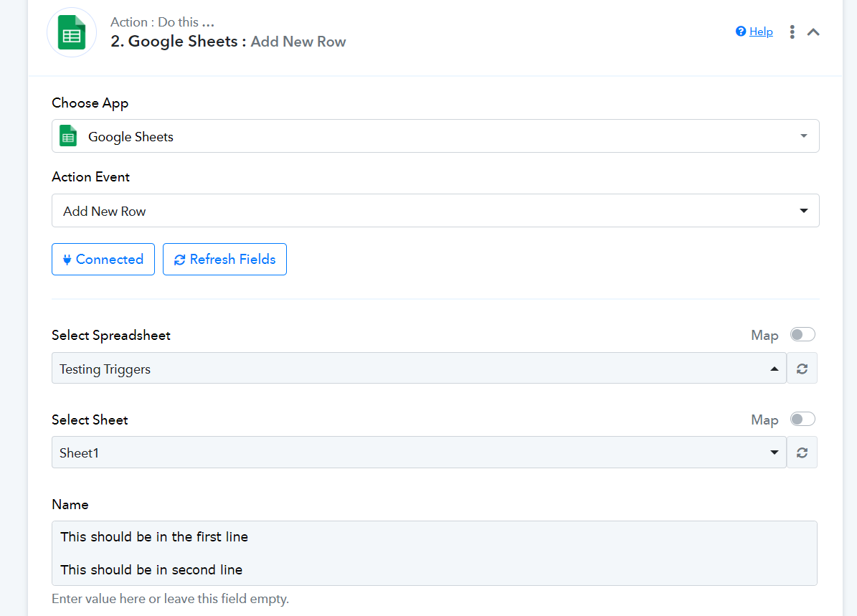Click the Connected button
The width and height of the screenshot is (857, 616).
point(103,259)
